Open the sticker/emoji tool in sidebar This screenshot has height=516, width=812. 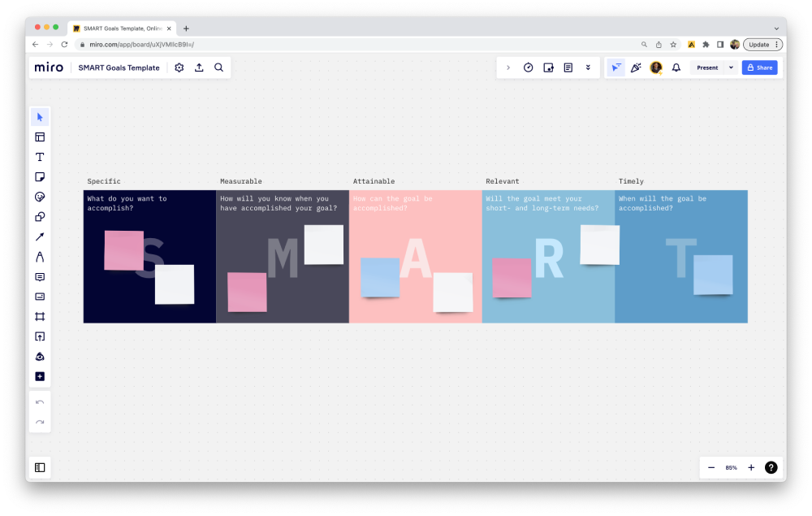point(40,197)
